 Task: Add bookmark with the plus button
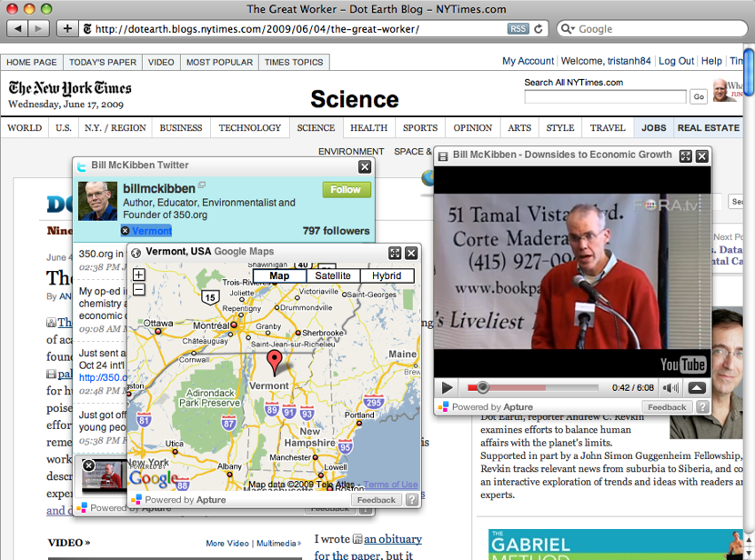pos(67,29)
